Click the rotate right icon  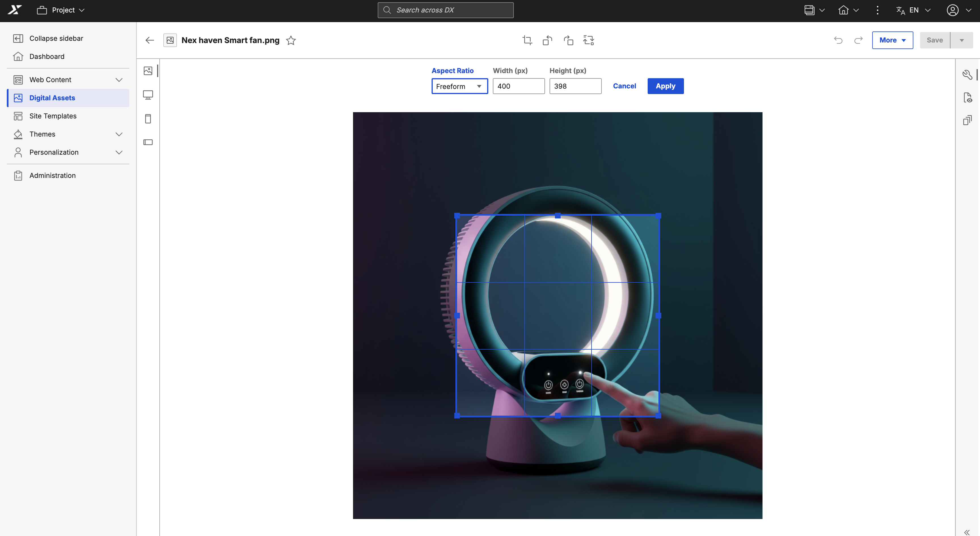pos(568,40)
